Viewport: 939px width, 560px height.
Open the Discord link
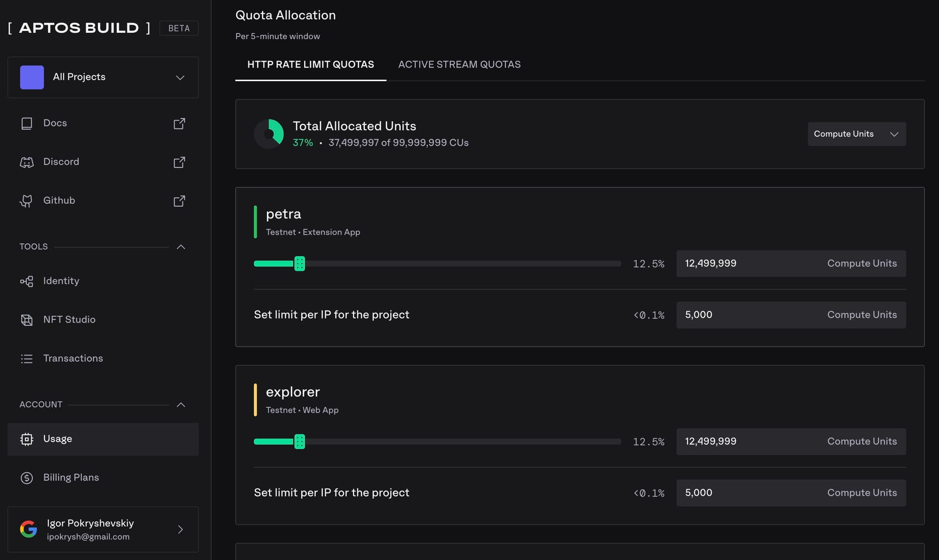103,162
